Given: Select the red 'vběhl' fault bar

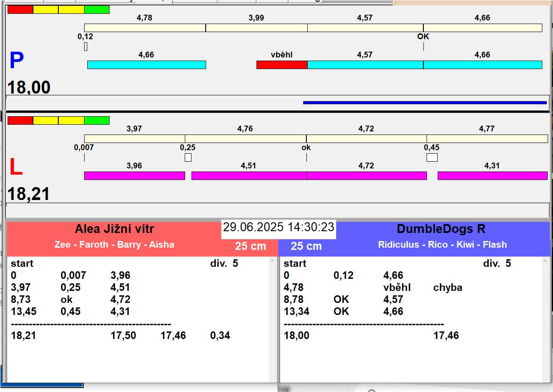Looking at the screenshot, I should (282, 65).
